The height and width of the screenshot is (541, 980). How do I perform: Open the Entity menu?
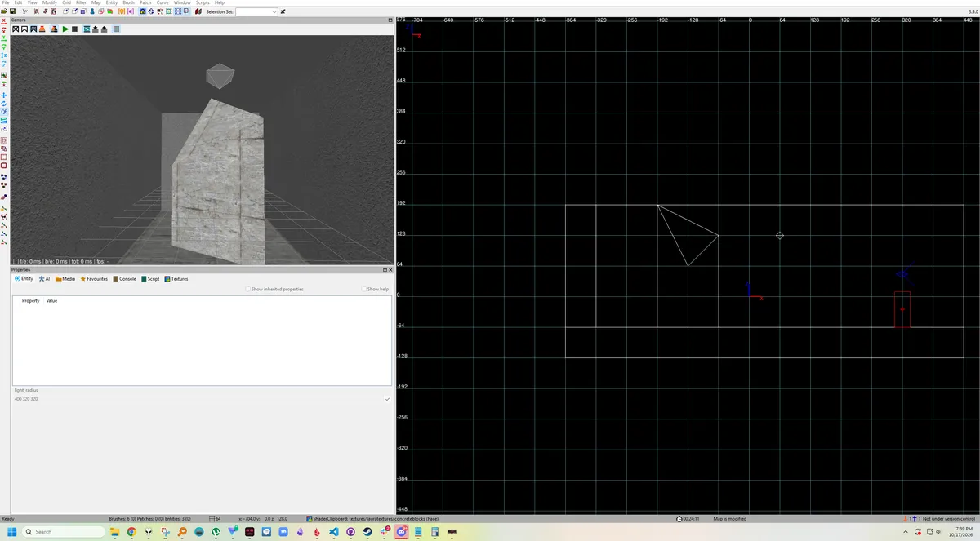112,2
